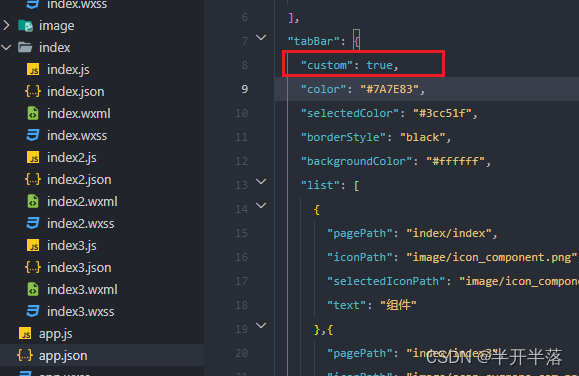579x376 pixels.
Task: Click the braces icon of index2.json
Action: tap(32, 180)
